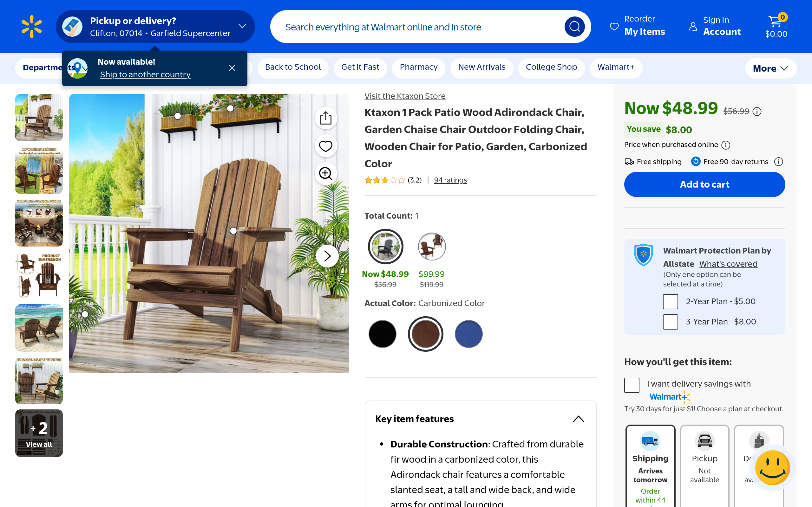
Task: Click the share icon on product image
Action: pyautogui.click(x=325, y=118)
